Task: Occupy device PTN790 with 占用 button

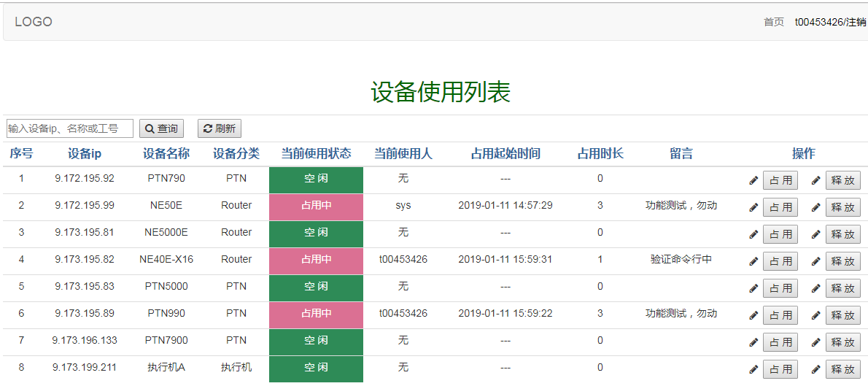Action: point(780,180)
